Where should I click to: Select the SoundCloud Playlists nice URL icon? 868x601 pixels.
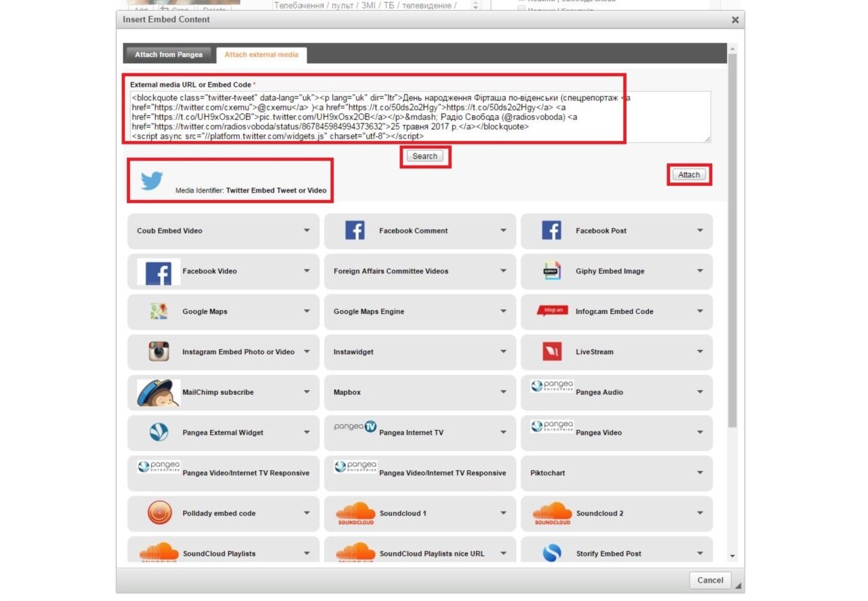pos(356,552)
